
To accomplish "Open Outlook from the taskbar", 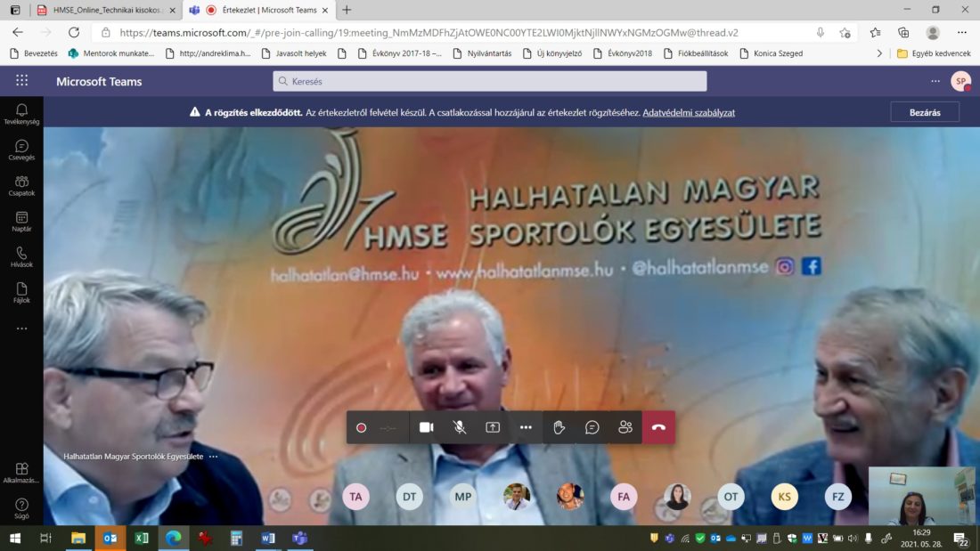I will pos(110,538).
